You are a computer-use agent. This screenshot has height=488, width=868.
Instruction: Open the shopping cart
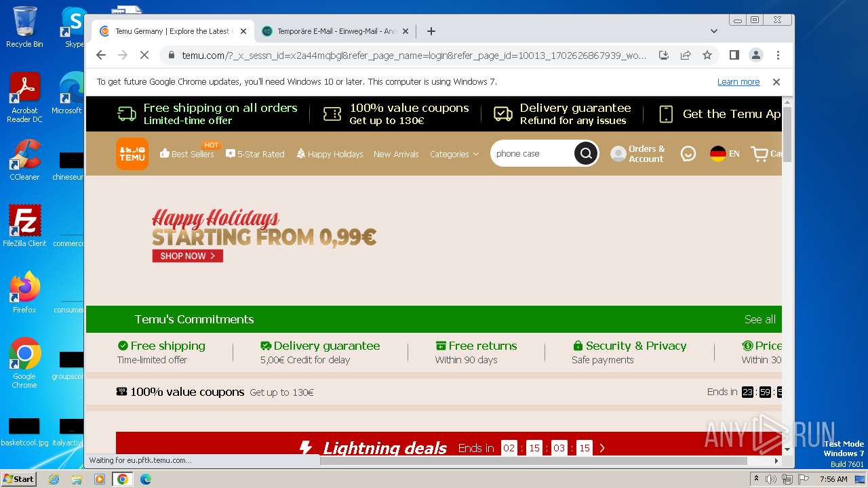click(766, 154)
